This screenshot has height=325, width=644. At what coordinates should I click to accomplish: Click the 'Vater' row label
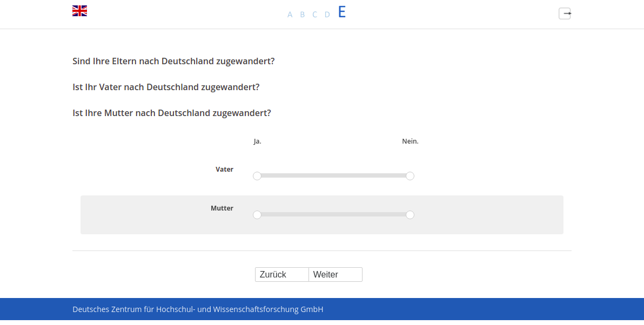tap(224, 169)
